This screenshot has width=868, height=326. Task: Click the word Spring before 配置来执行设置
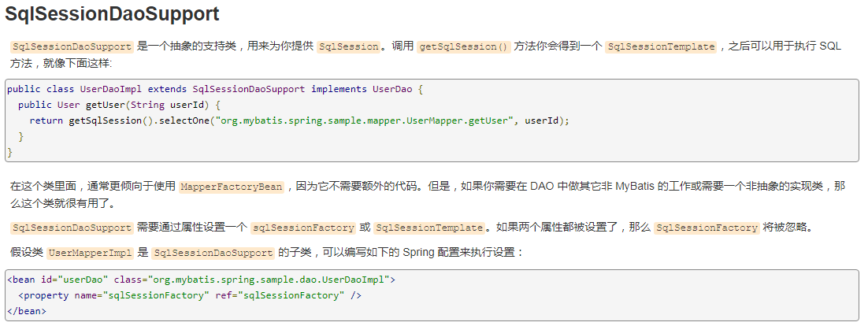coord(418,253)
